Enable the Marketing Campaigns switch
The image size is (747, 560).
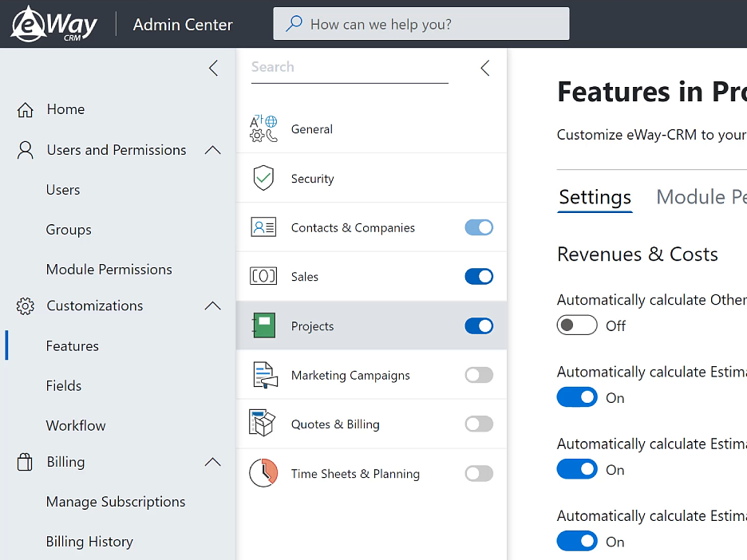pos(479,375)
